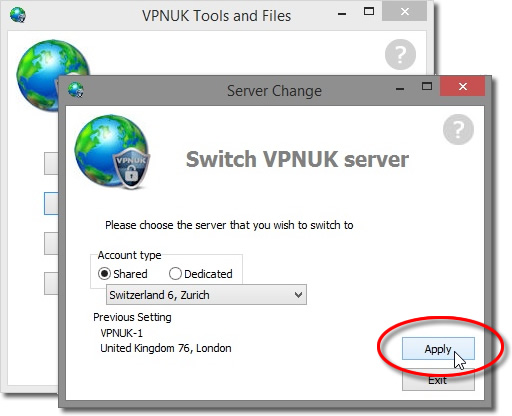Screen dimensions: 512x416
Task: Click the Exit button
Action: coord(438,381)
